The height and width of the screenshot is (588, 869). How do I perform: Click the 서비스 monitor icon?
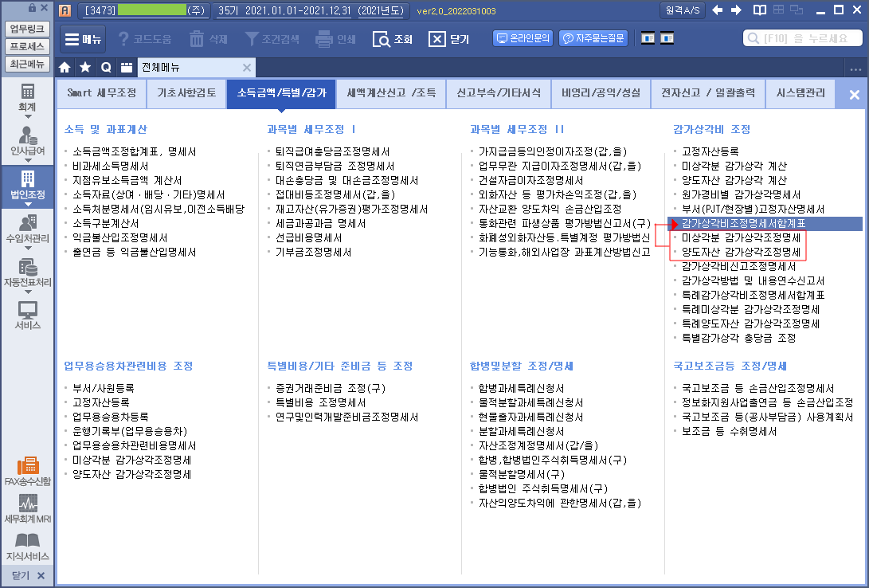(x=28, y=312)
